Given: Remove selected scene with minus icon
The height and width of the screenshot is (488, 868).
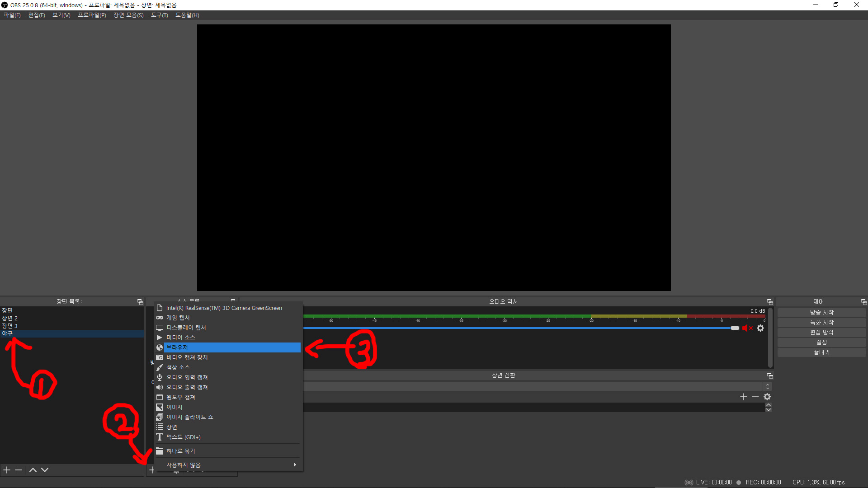Looking at the screenshot, I should 19,470.
